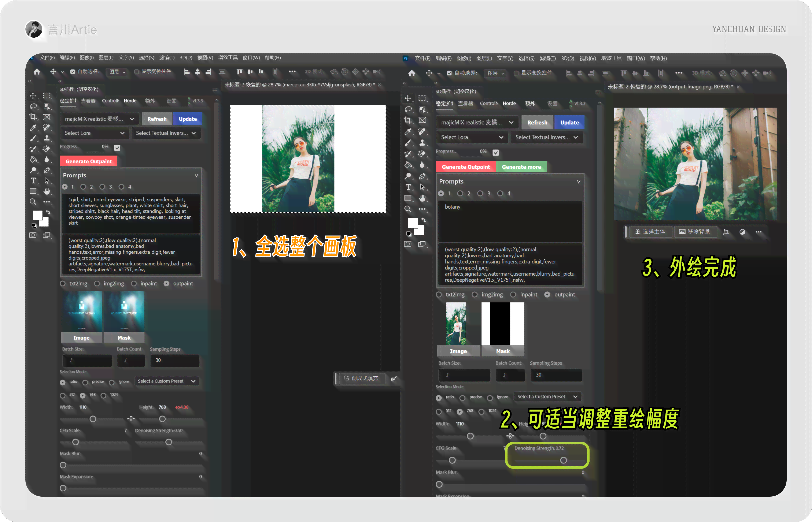The image size is (812, 522).
Task: Select the Clone Stamp tool in left window
Action: coord(47,138)
